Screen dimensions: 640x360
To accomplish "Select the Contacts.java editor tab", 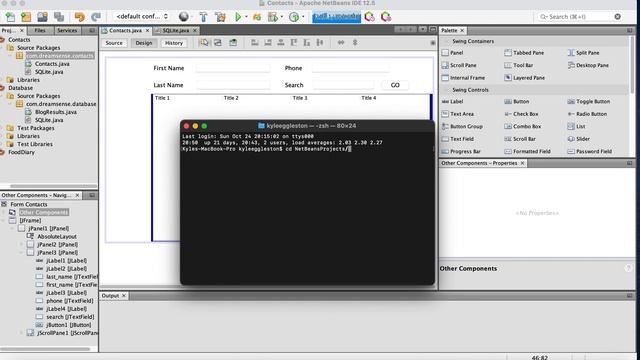I will [x=125, y=31].
